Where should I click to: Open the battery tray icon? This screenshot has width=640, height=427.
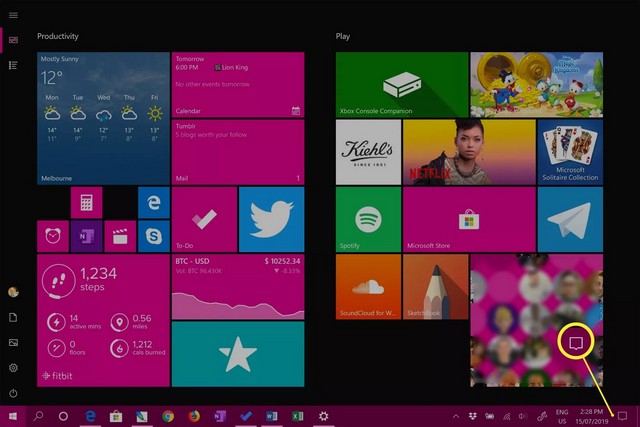[489, 416]
